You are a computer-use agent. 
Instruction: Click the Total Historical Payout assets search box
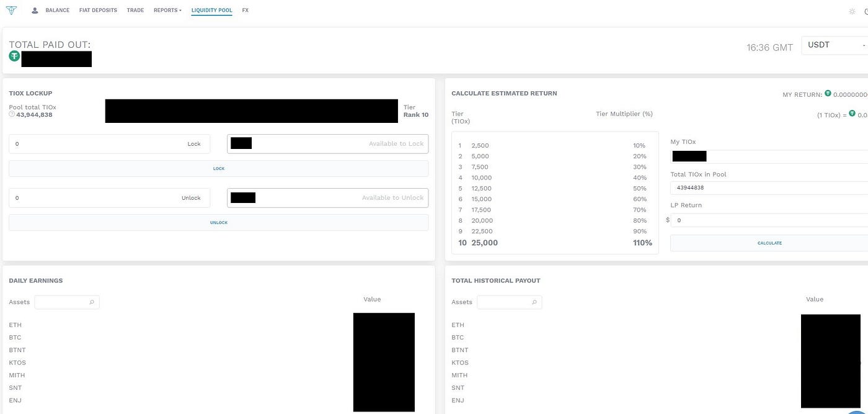(510, 302)
